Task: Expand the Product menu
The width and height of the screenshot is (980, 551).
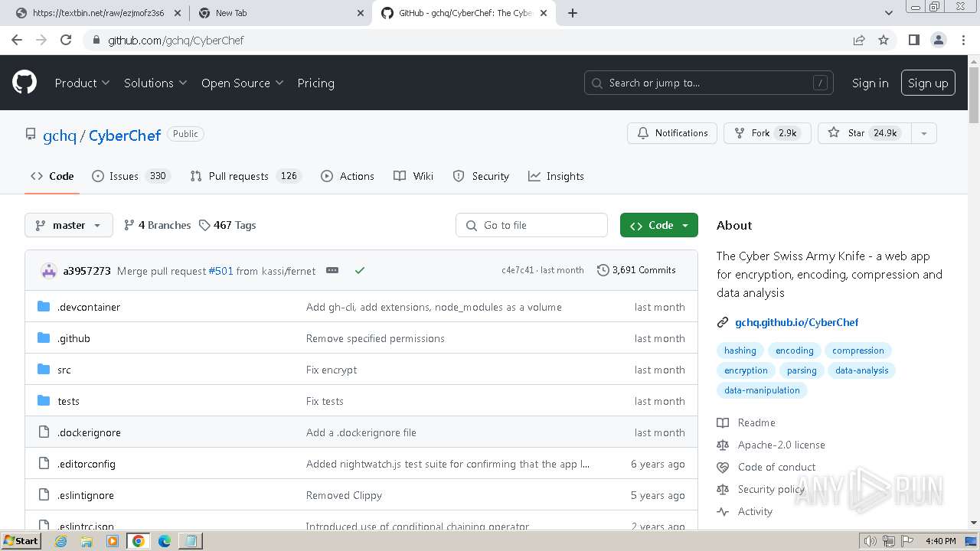Action: 82,83
